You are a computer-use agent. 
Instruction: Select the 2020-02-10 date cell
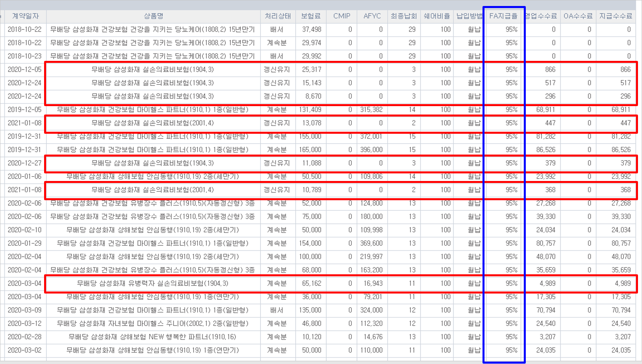(24, 230)
